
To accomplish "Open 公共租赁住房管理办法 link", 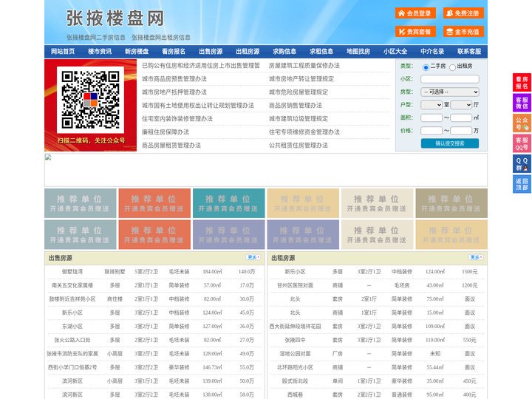I will pyautogui.click(x=299, y=146).
